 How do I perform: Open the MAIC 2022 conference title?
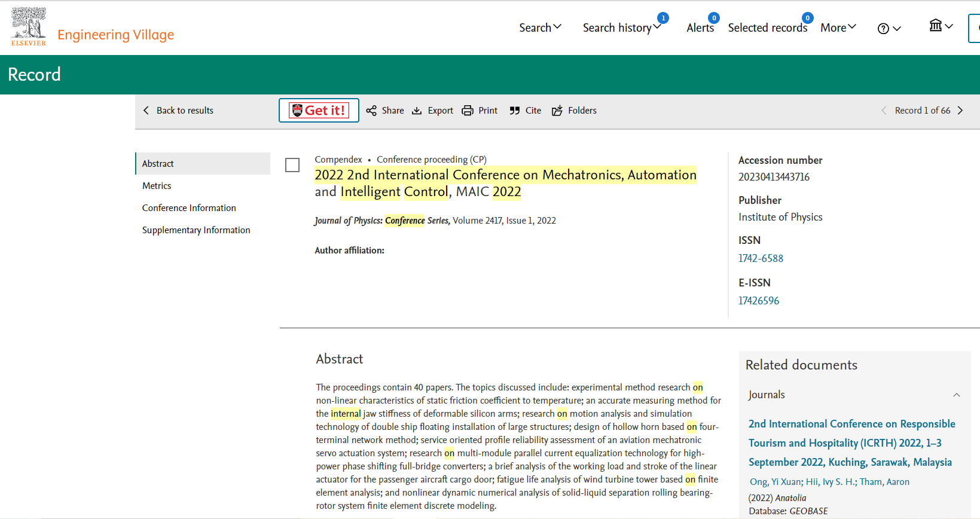click(x=505, y=183)
